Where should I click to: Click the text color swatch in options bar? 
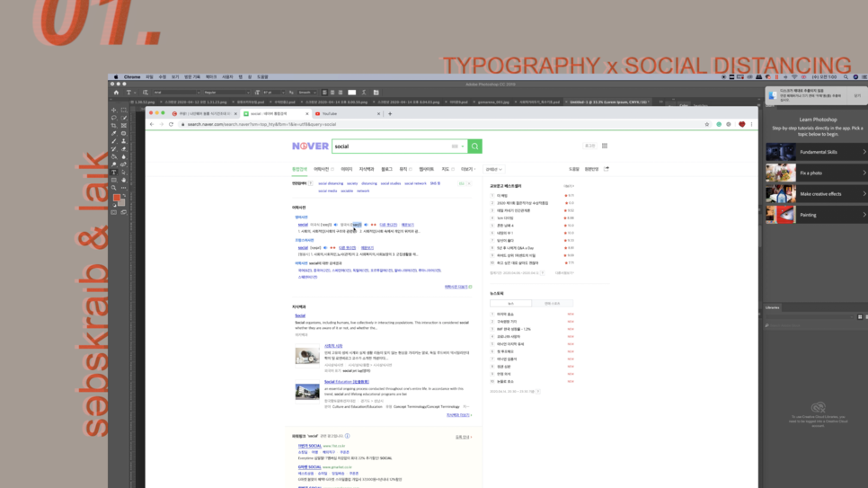click(x=351, y=93)
